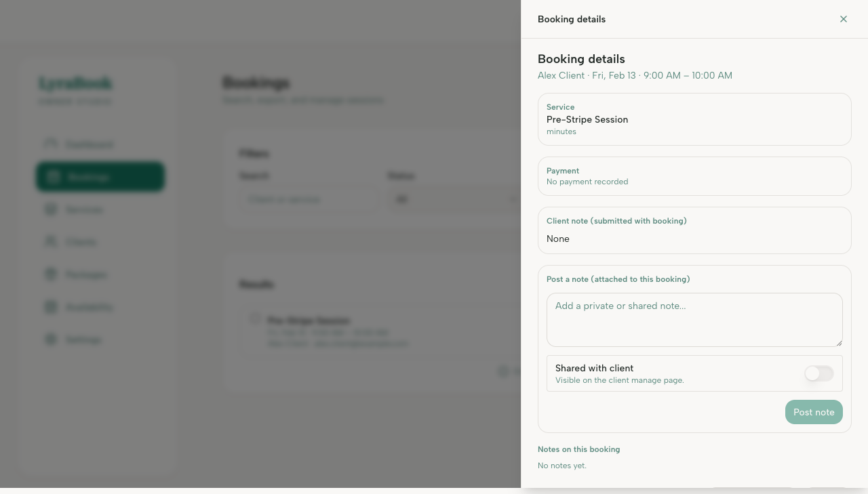Check the Pre-Stripe Session result checkbox
This screenshot has width=868, height=494.
click(255, 318)
